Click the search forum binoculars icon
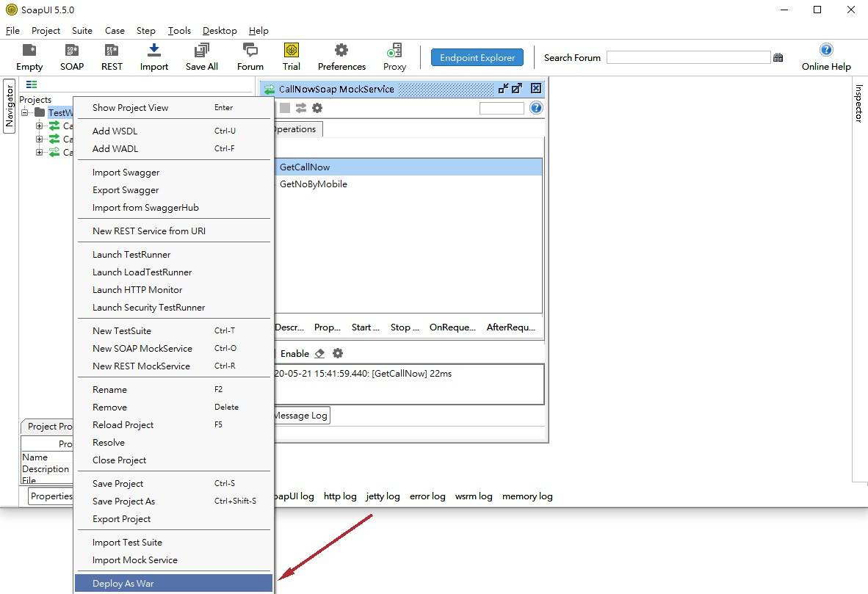The height and width of the screenshot is (594, 868). 778,57
